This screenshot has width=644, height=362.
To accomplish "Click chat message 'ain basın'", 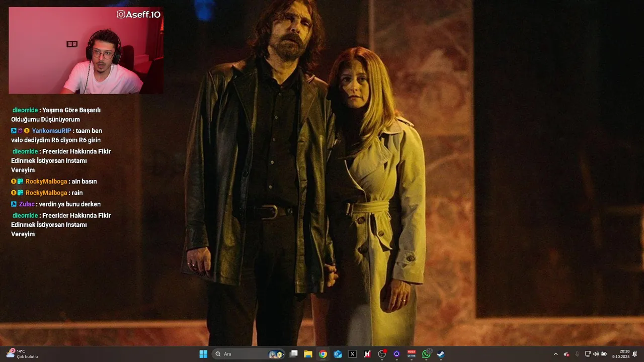I will coord(84,182).
